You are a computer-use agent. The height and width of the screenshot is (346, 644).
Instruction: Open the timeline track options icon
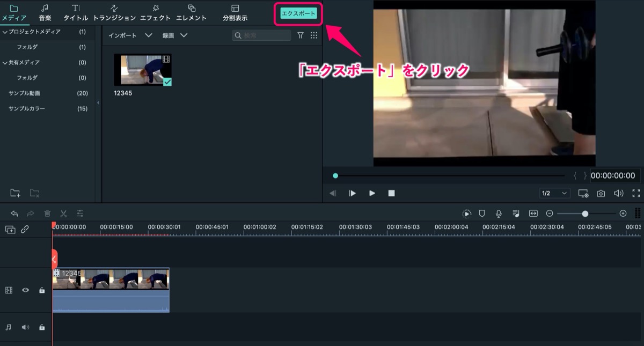click(x=638, y=214)
